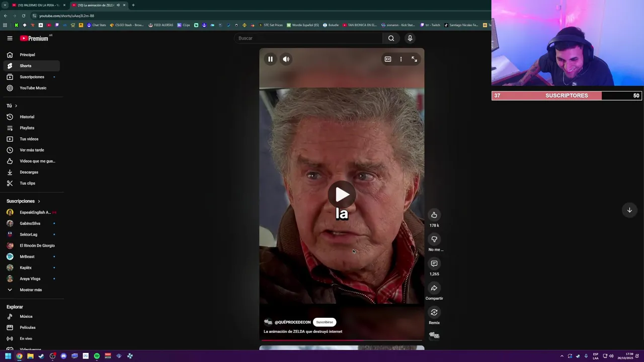This screenshot has width=644, height=362.
Task: Open Ver más tarde list
Action: click(32, 150)
